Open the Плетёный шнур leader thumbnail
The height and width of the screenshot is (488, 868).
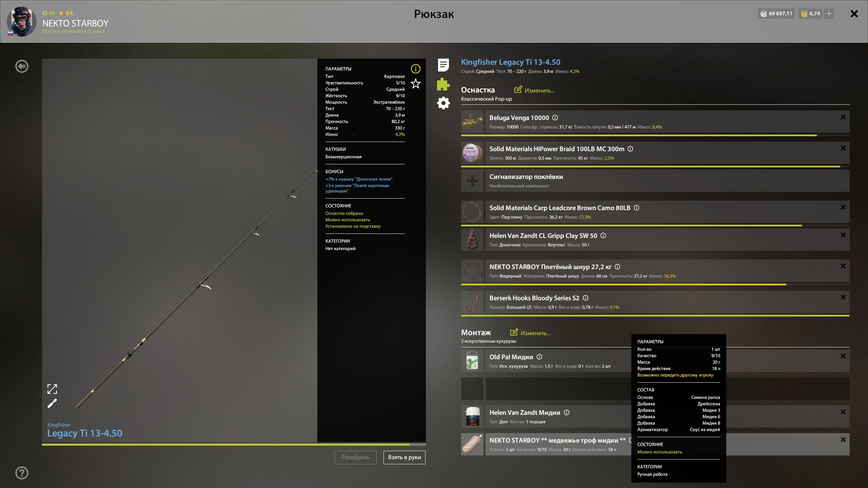[472, 271]
